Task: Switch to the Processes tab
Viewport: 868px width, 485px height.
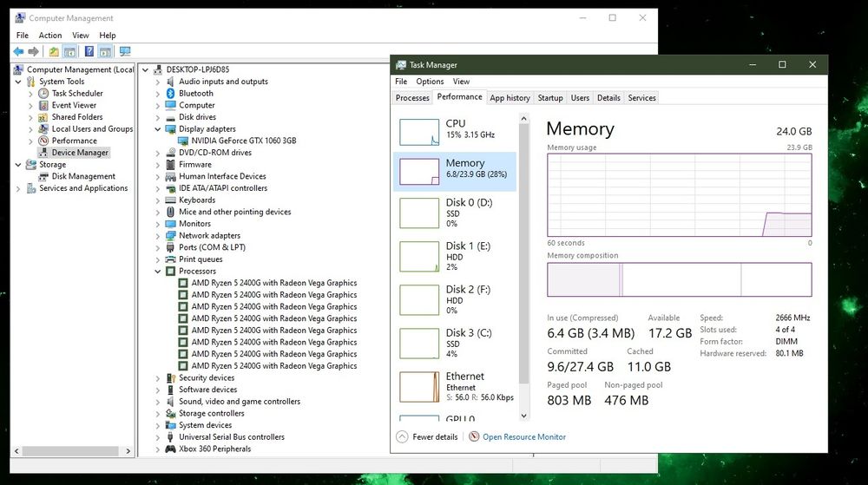Action: (x=412, y=98)
